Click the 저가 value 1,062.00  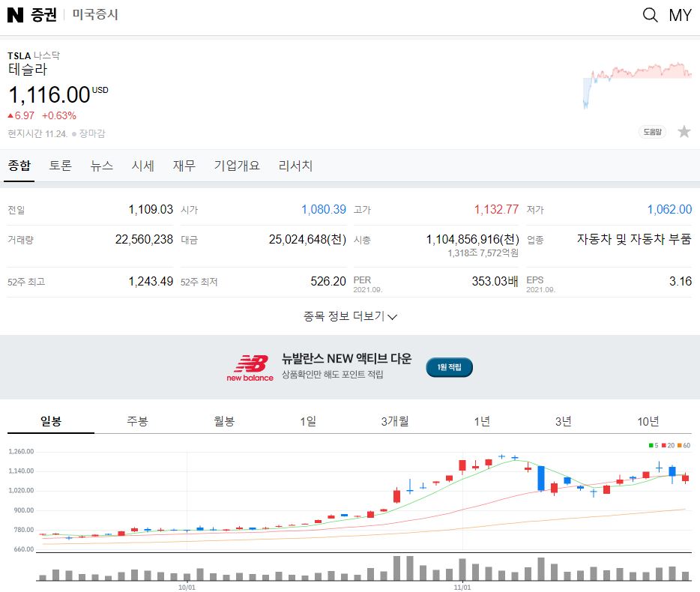669,209
